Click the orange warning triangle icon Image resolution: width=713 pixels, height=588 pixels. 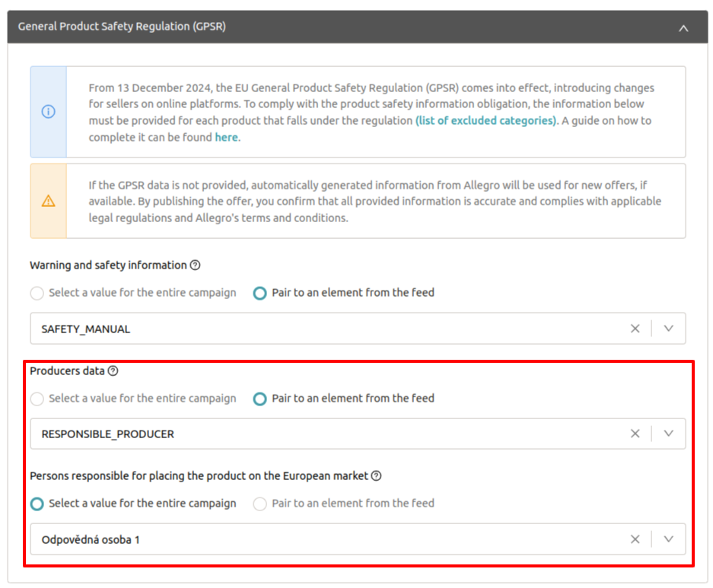(49, 201)
